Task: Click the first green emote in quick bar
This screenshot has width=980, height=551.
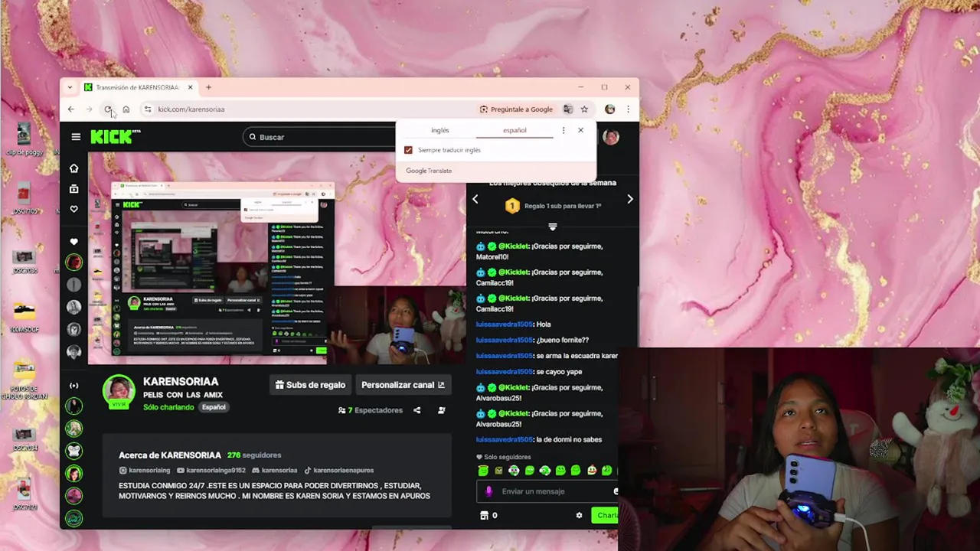Action: tap(482, 471)
